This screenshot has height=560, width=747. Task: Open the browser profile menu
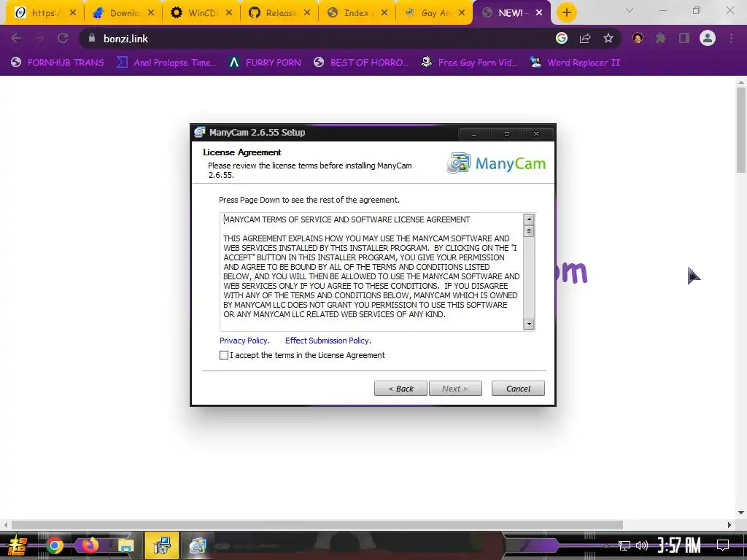pos(708,38)
